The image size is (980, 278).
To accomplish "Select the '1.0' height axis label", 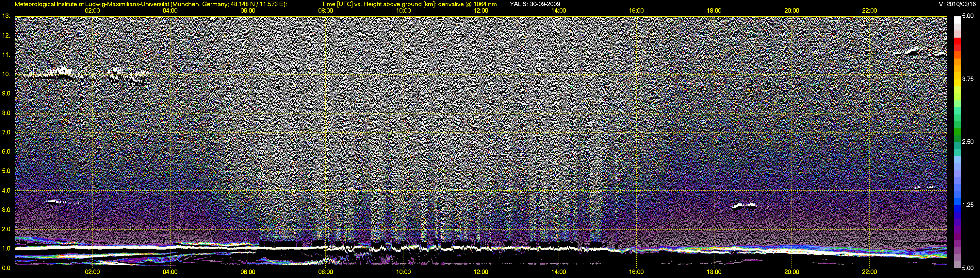I will [x=6, y=249].
